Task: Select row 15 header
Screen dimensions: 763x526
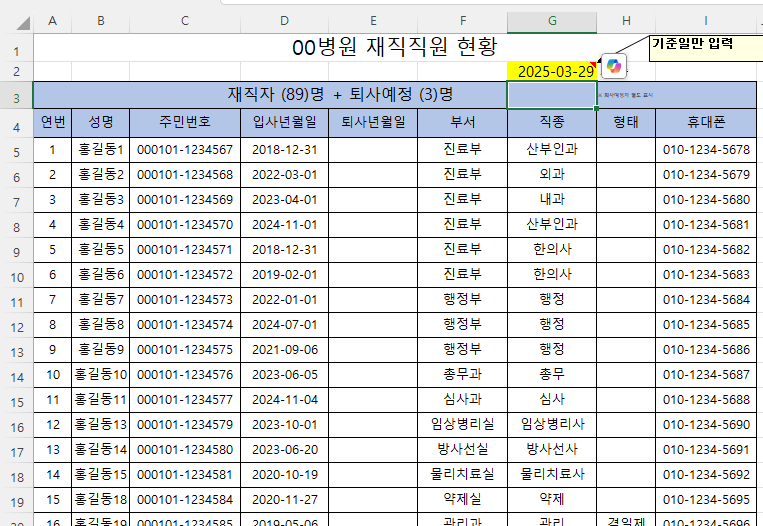Action: [x=17, y=402]
